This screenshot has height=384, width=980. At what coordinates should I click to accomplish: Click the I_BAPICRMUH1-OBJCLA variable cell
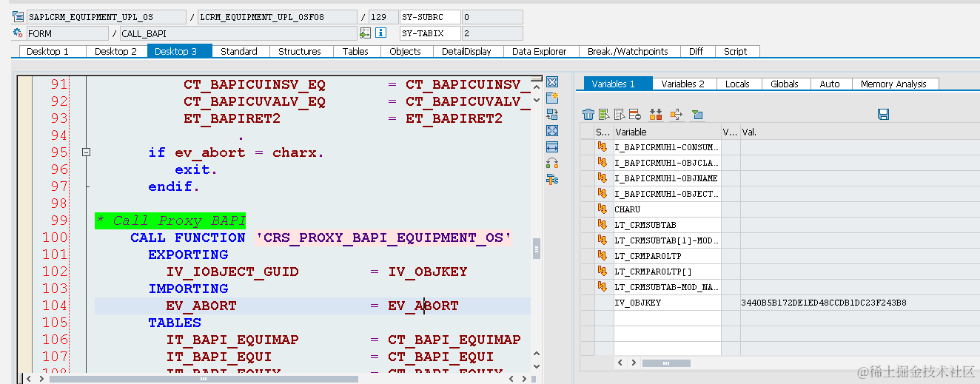pyautogui.click(x=667, y=163)
